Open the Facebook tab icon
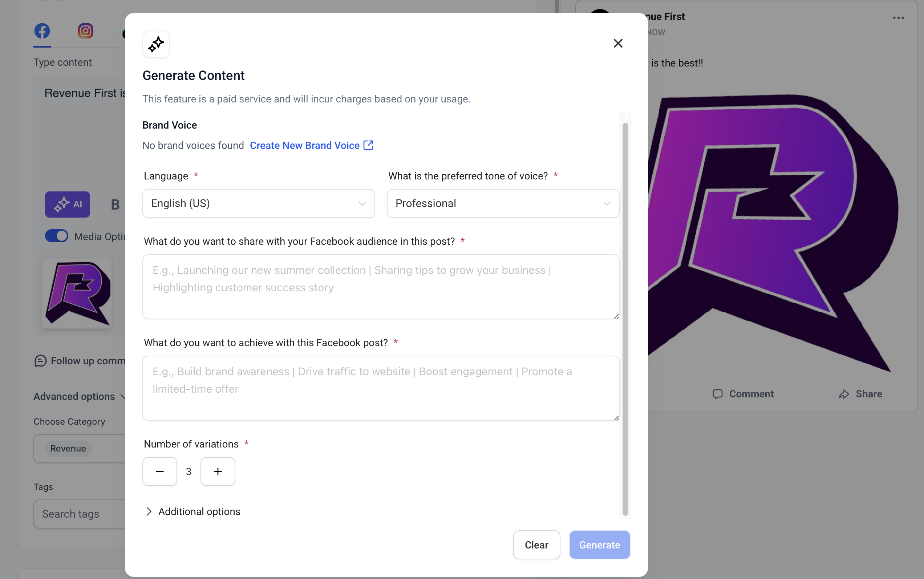 42,31
